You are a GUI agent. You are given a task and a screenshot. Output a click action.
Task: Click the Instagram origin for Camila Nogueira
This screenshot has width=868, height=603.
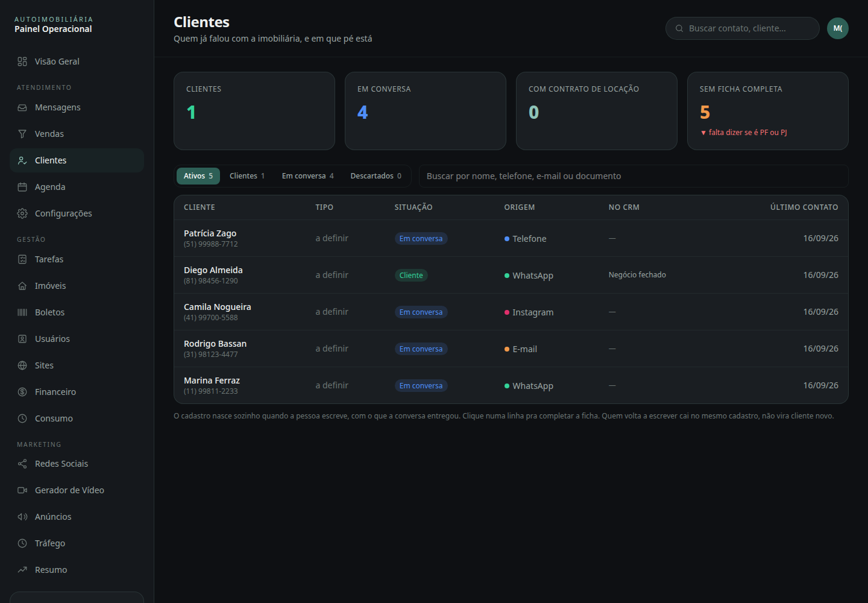click(529, 312)
